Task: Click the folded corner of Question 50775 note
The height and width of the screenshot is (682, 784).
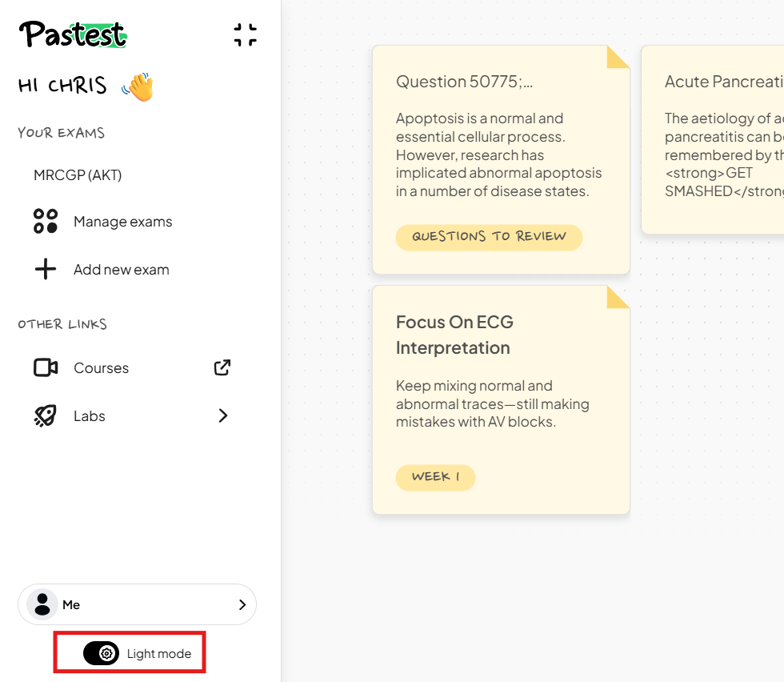Action: pos(618,57)
